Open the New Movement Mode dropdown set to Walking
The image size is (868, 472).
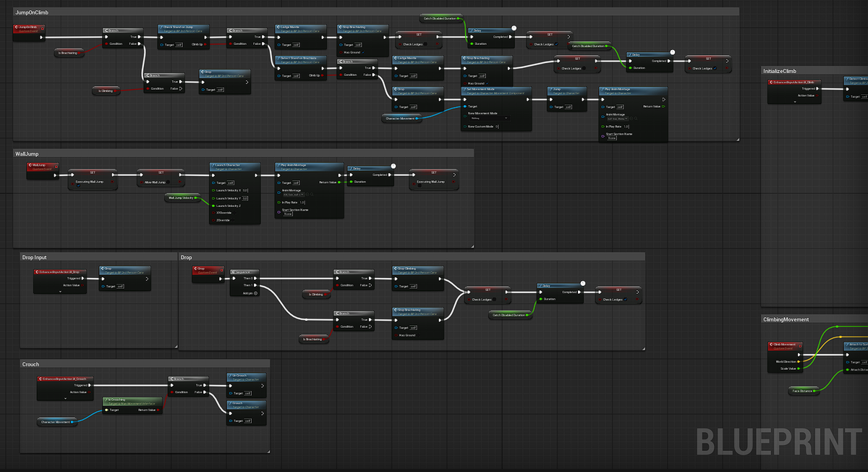488,117
